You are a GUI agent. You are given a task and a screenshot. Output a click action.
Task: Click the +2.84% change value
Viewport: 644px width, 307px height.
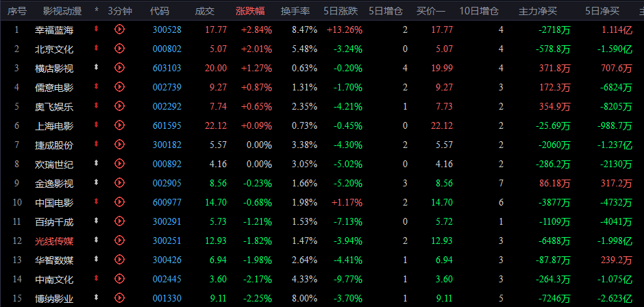click(x=256, y=29)
